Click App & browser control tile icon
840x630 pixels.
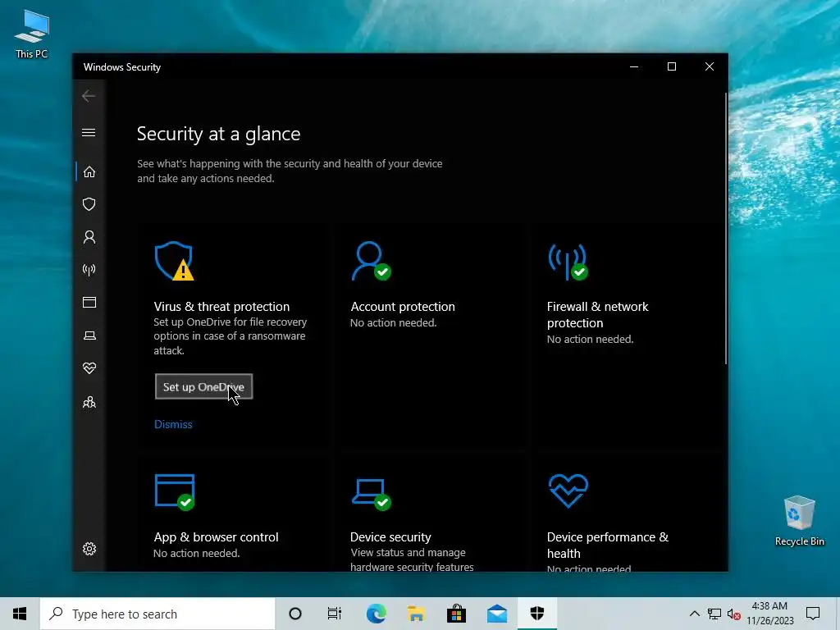coord(175,492)
